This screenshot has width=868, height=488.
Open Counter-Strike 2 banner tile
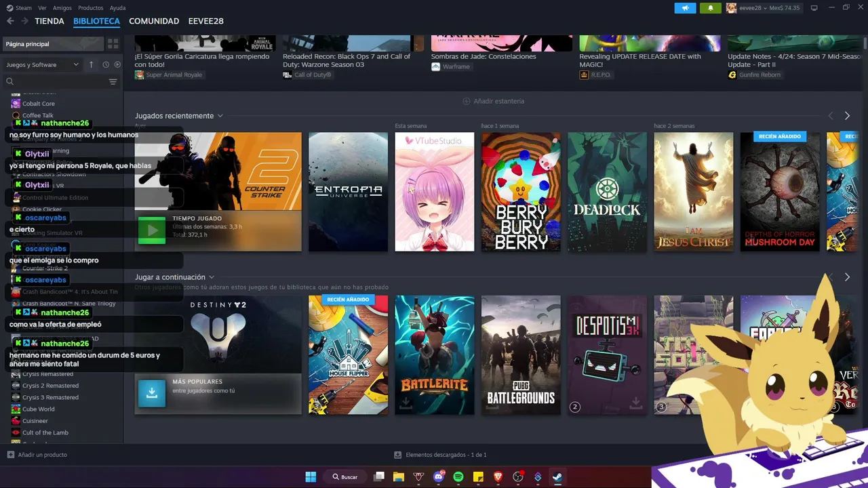click(x=218, y=192)
